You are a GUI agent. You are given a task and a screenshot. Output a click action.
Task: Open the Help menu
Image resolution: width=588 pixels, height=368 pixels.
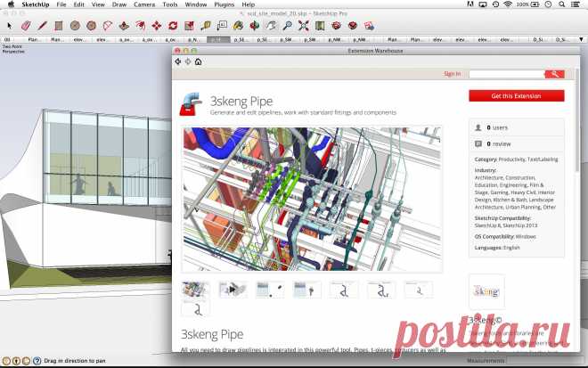[x=249, y=4]
